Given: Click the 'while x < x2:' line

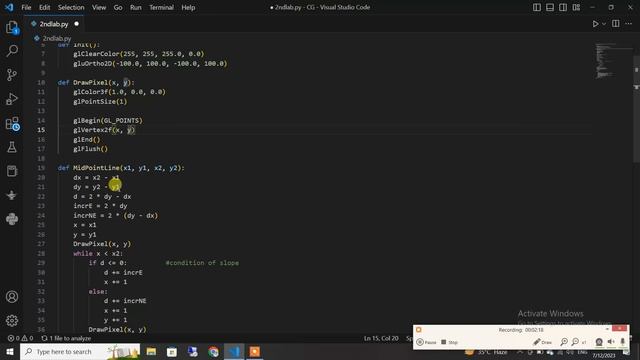Looking at the screenshot, I should [98, 253].
